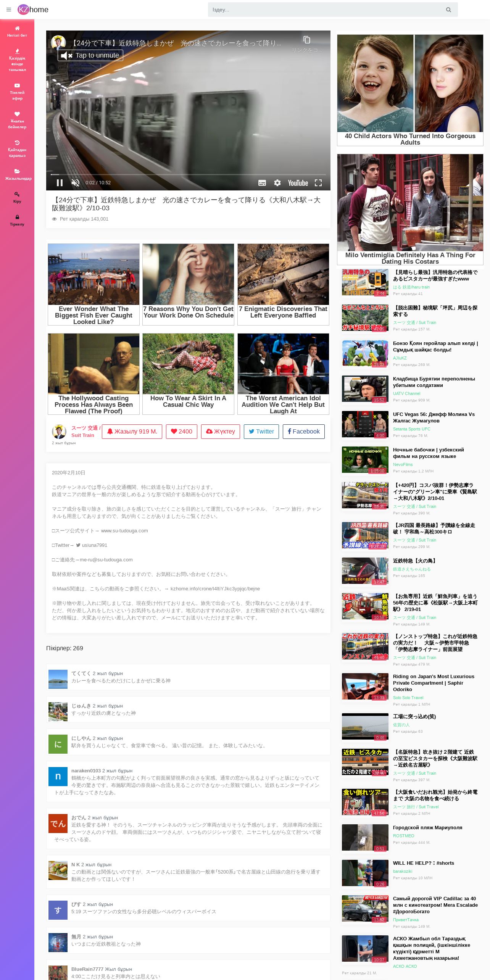Open Milo Ventimiglia costars ad
This screenshot has width=490, height=980.
[x=410, y=210]
